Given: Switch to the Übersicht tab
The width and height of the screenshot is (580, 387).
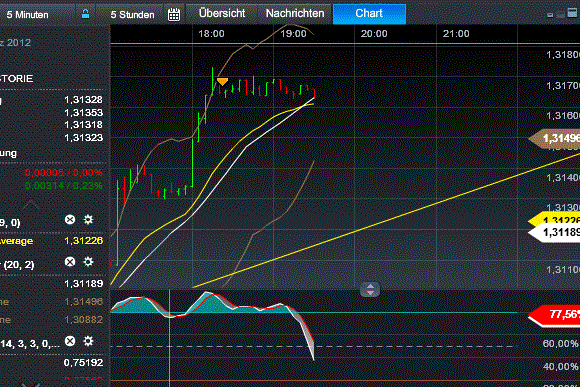Looking at the screenshot, I should pos(222,13).
